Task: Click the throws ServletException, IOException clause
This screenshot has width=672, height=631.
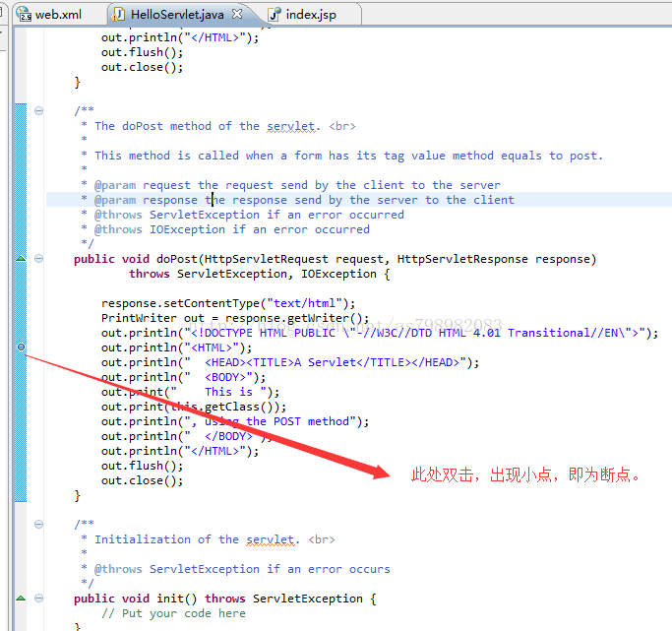Action: click(260, 274)
